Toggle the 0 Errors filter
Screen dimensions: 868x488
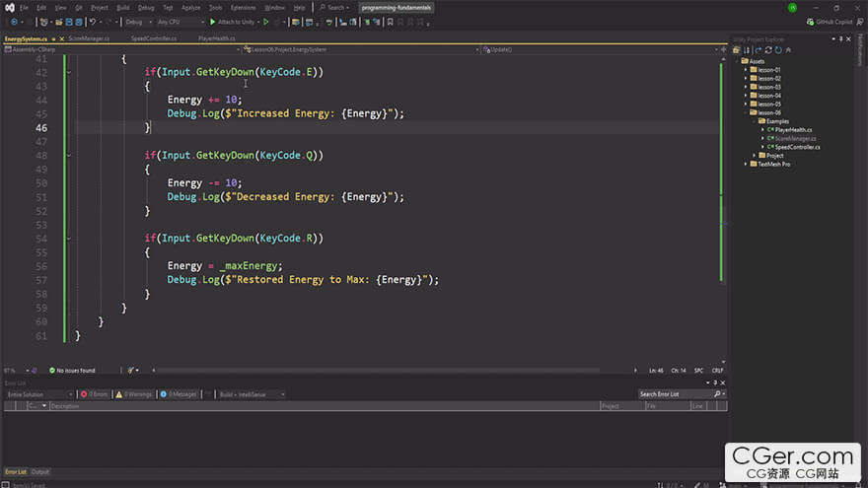[x=95, y=394]
